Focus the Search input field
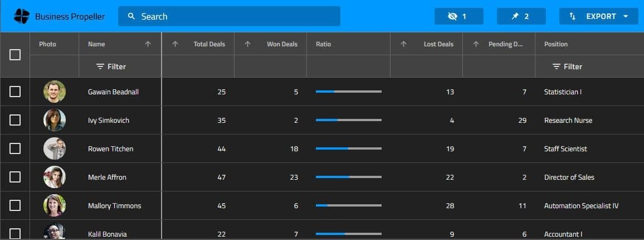Image resolution: width=644 pixels, height=240 pixels. click(x=234, y=16)
